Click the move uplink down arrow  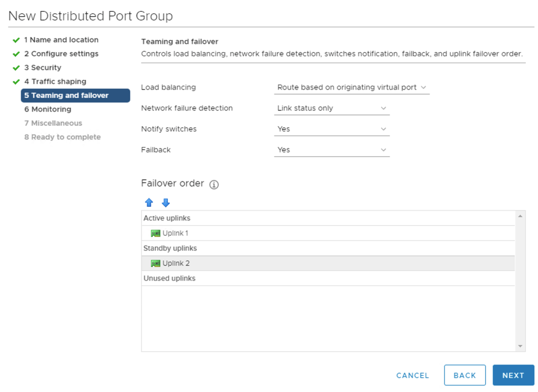point(166,203)
